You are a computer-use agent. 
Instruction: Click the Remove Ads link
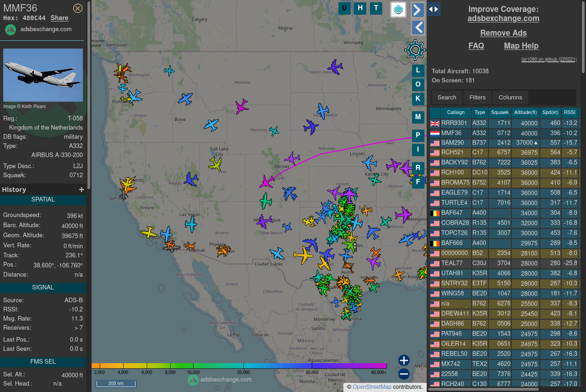503,33
